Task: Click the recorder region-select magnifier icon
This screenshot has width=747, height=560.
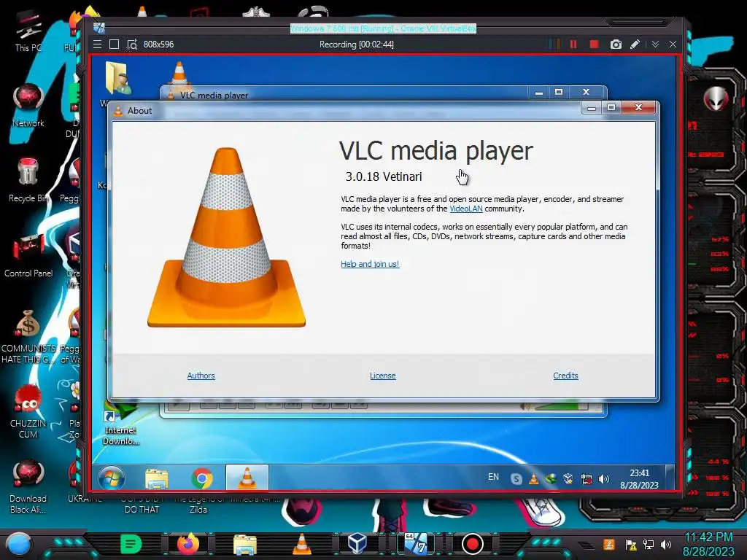Action: click(132, 44)
